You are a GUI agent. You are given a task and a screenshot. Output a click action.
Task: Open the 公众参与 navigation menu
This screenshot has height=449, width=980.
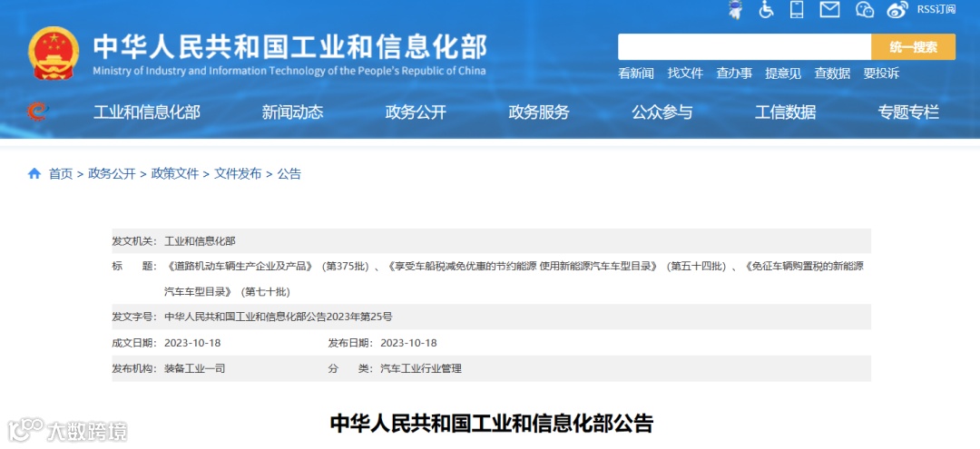661,112
